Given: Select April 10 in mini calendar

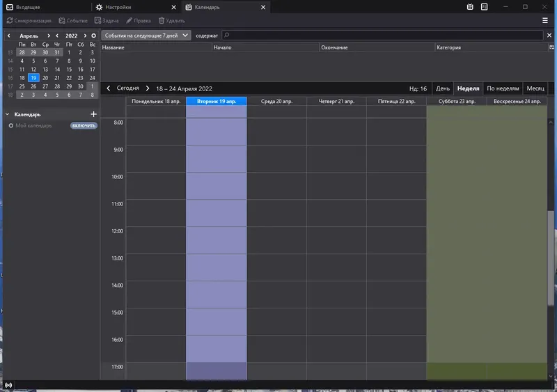Looking at the screenshot, I should (x=93, y=61).
